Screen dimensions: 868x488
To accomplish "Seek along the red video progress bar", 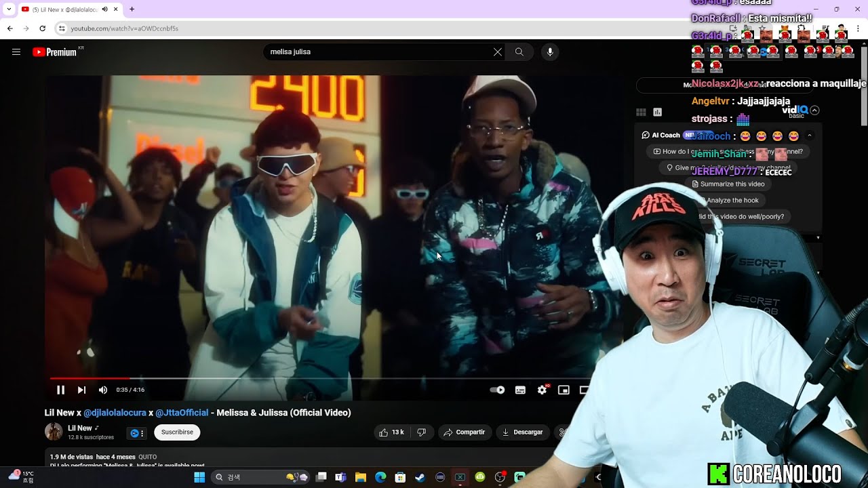I will (319, 378).
